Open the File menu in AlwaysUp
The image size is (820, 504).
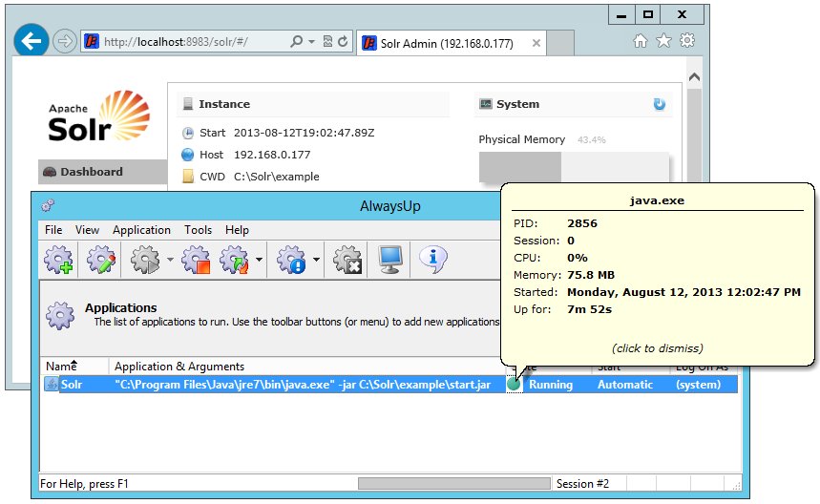pyautogui.click(x=53, y=230)
